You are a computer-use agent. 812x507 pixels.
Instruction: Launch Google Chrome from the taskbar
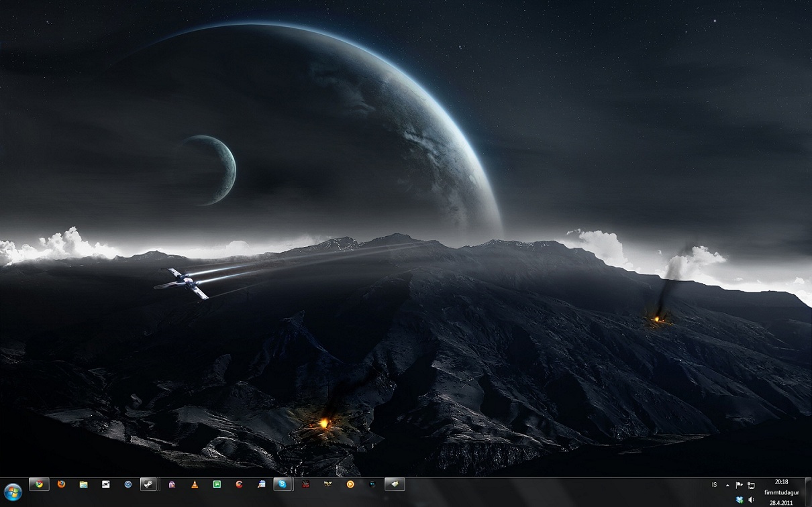coord(39,484)
